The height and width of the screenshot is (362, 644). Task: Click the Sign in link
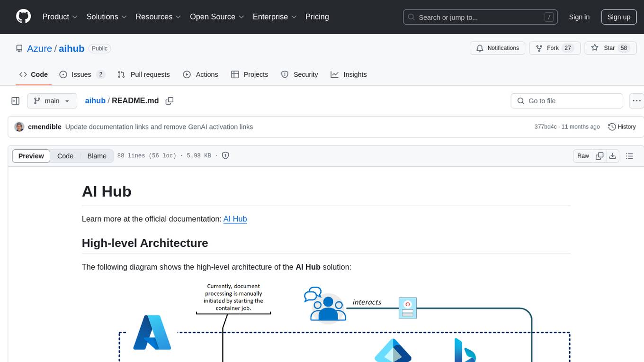click(579, 17)
